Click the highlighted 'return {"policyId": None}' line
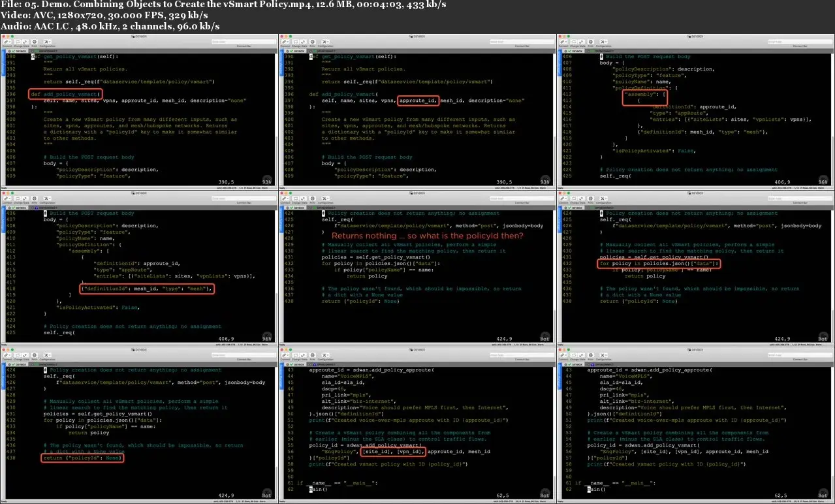 click(x=83, y=458)
